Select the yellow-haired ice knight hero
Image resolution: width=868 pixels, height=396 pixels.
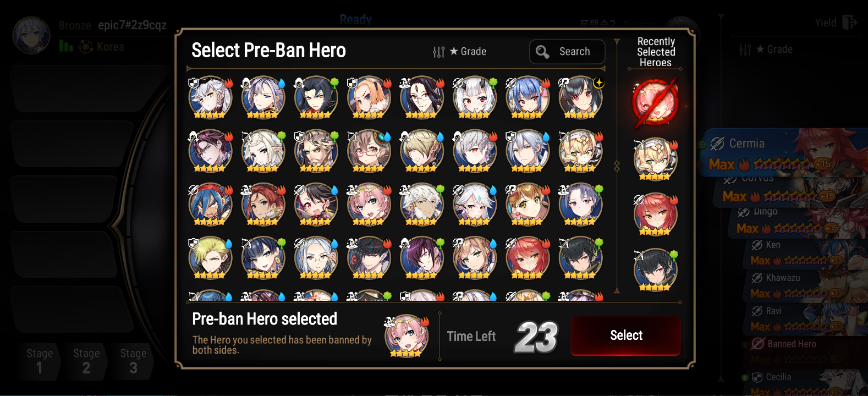point(210,258)
